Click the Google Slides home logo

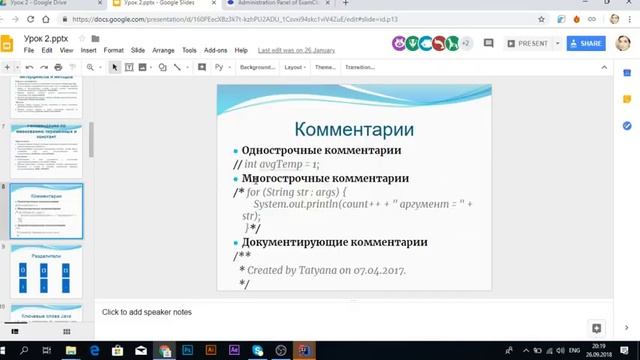click(x=7, y=44)
